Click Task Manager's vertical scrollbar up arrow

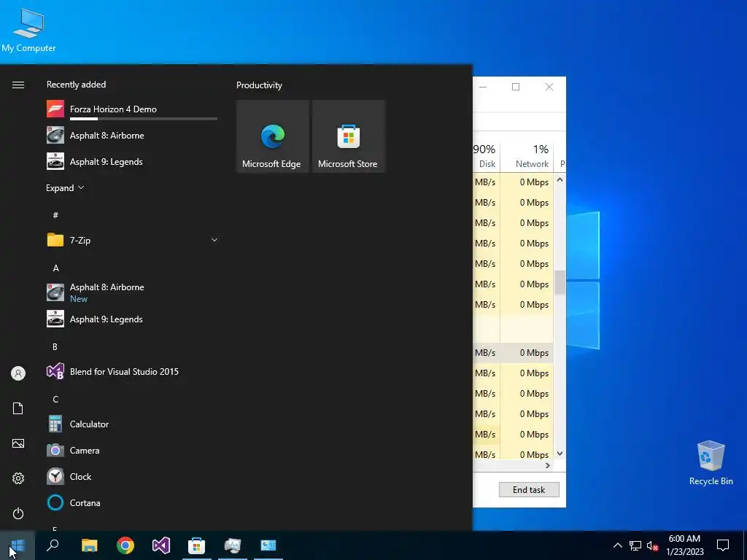[560, 180]
